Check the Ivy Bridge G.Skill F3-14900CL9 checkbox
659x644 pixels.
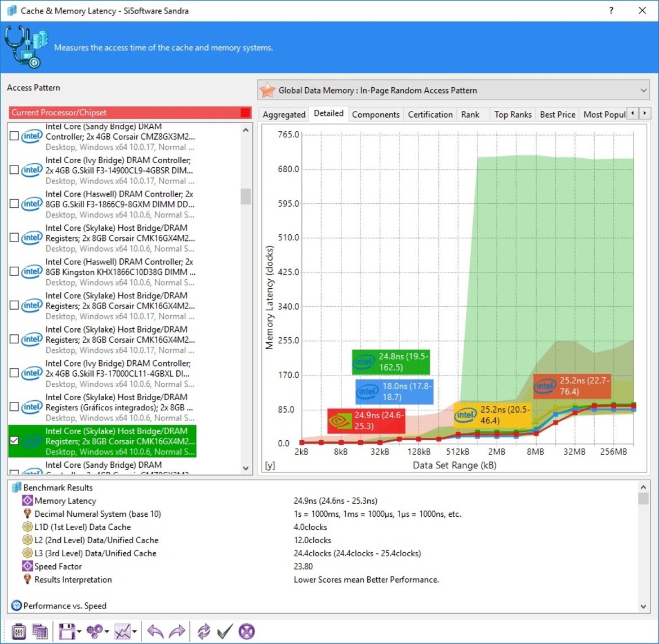pyautogui.click(x=14, y=169)
